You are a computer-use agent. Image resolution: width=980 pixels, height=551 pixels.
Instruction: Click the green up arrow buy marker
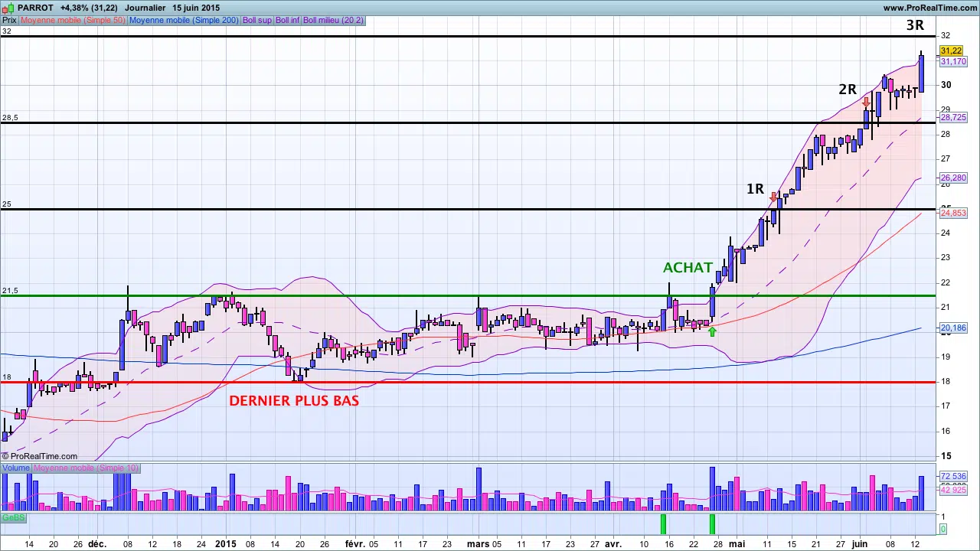pos(713,331)
